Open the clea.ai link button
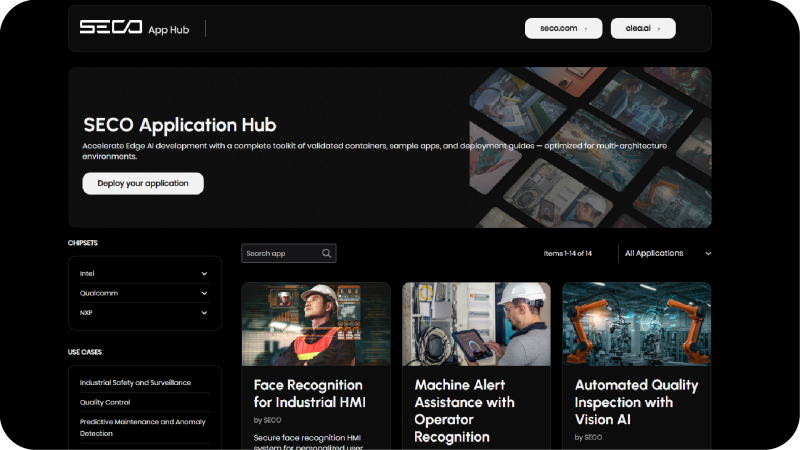Image resolution: width=800 pixels, height=450 pixels. click(643, 29)
